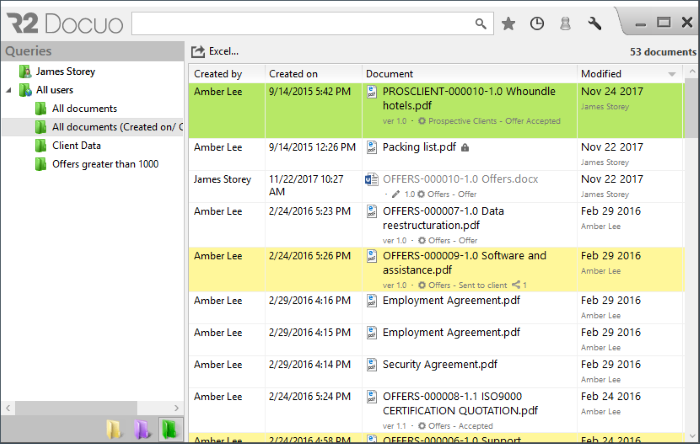Select James Storey in Queries tree
Screen dimensions: 700x444
click(65, 71)
